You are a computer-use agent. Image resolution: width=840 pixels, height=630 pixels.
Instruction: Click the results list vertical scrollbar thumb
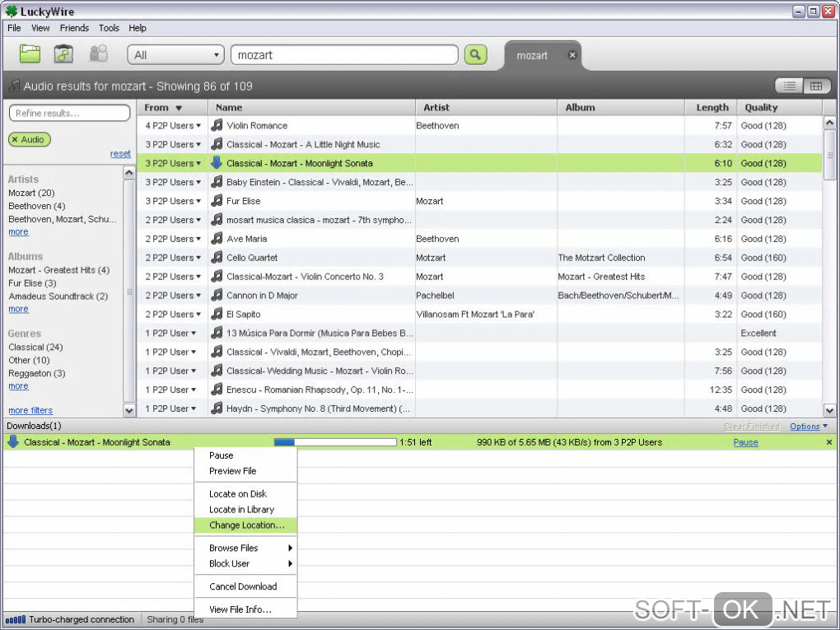(829, 154)
